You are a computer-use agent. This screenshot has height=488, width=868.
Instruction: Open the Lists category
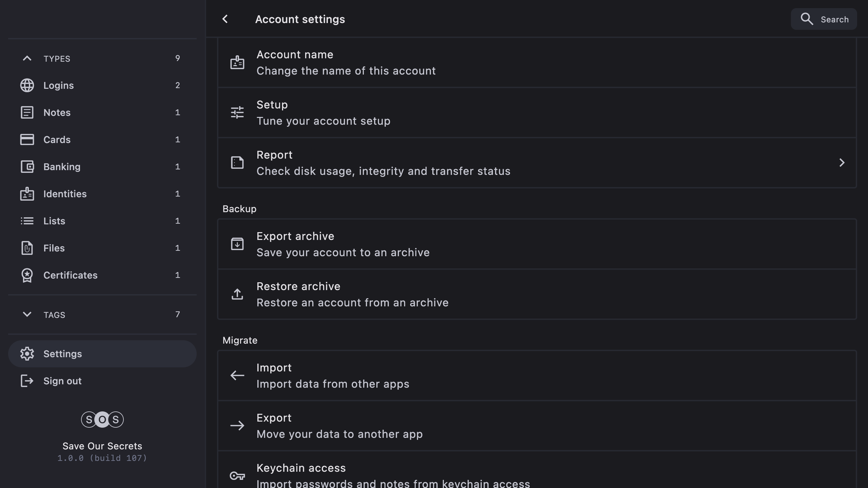(x=54, y=221)
